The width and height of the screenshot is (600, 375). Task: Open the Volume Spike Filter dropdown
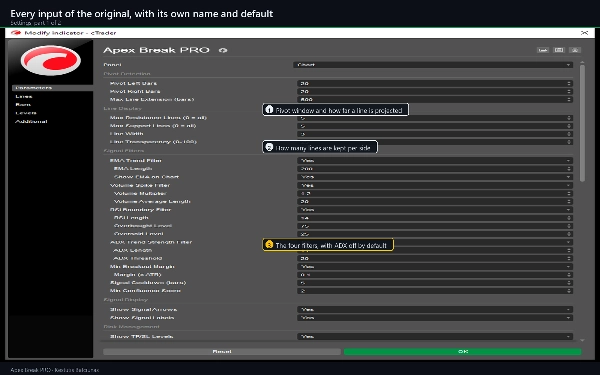click(x=435, y=185)
